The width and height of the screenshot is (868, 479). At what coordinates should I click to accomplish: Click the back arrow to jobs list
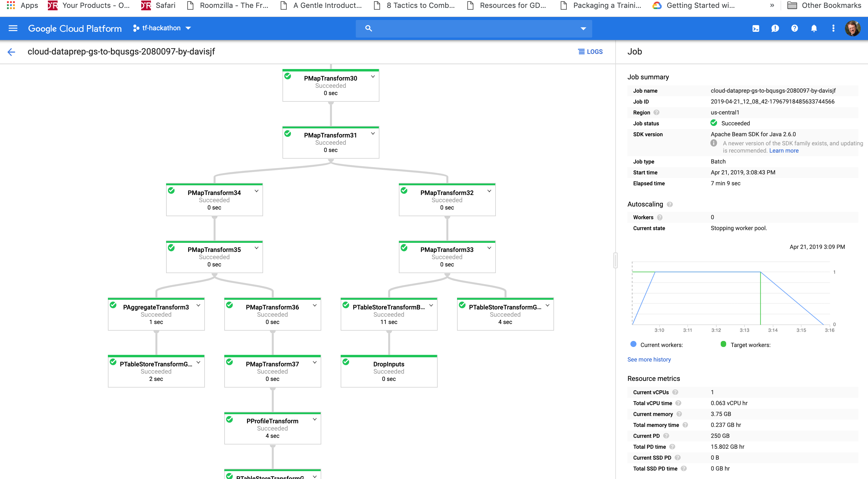(x=12, y=52)
